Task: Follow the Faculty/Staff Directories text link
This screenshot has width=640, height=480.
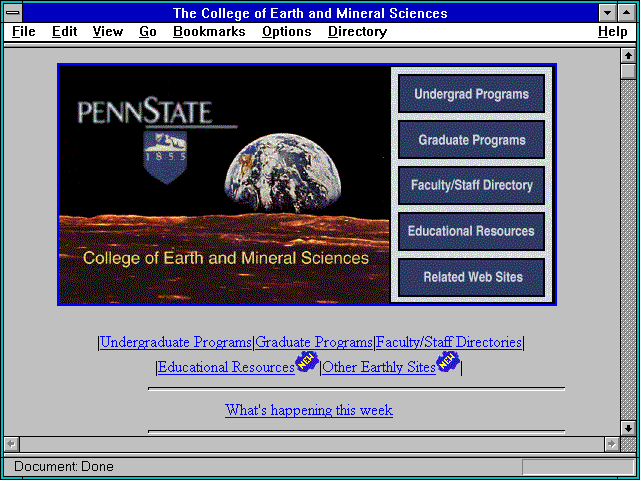Action: coord(449,342)
